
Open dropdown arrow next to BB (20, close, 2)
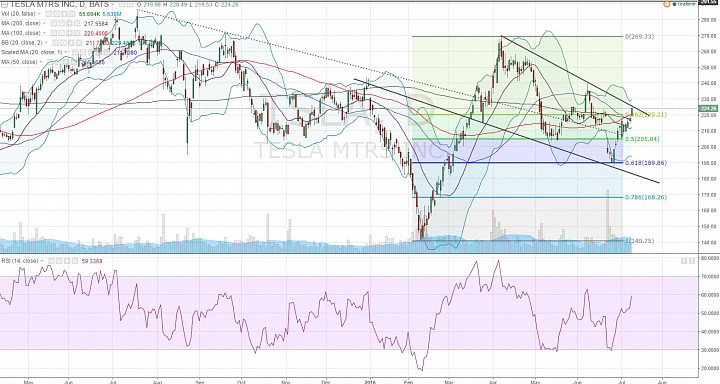[x=45, y=43]
